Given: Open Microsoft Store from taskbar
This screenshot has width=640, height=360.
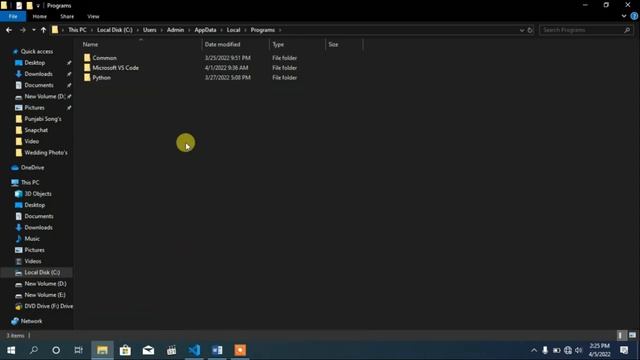Looking at the screenshot, I should 125,350.
